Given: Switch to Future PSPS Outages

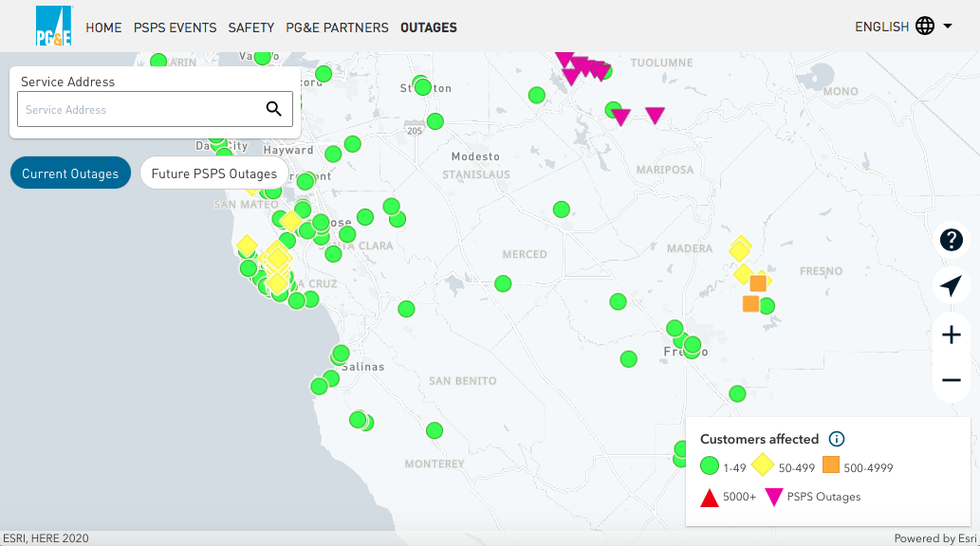Looking at the screenshot, I should [x=214, y=173].
